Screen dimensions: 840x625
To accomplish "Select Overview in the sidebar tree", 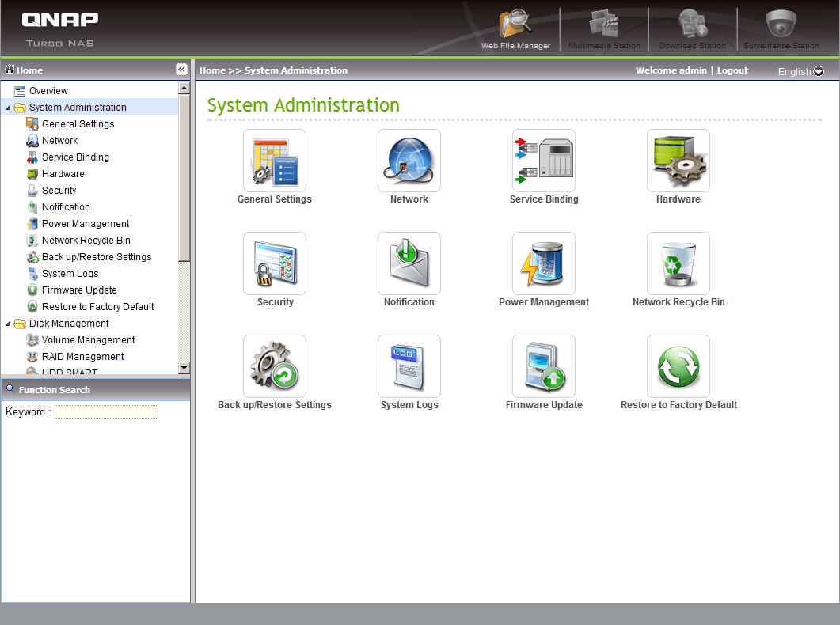I will pyautogui.click(x=48, y=91).
